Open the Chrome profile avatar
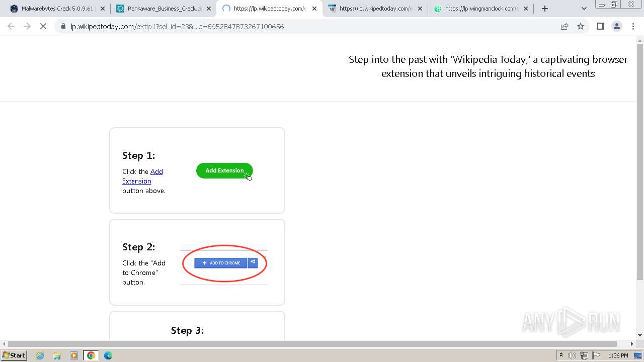644x362 pixels. point(616,26)
